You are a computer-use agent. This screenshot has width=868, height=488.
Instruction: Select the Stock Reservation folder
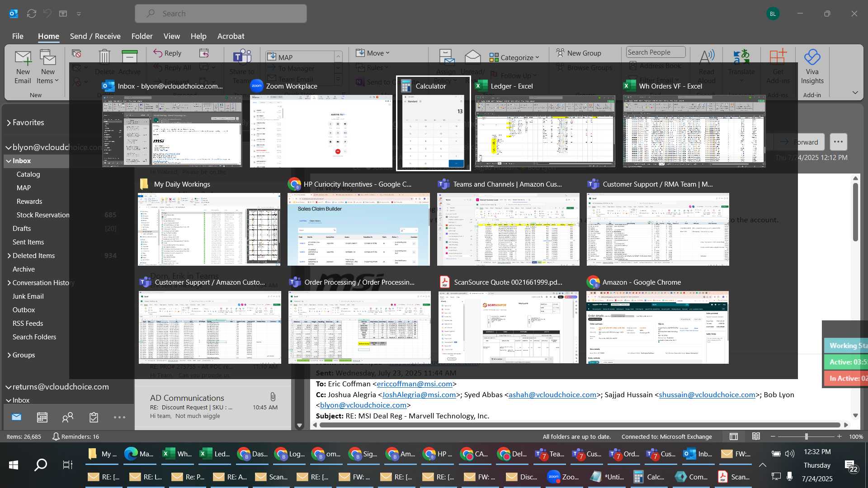[x=43, y=215]
